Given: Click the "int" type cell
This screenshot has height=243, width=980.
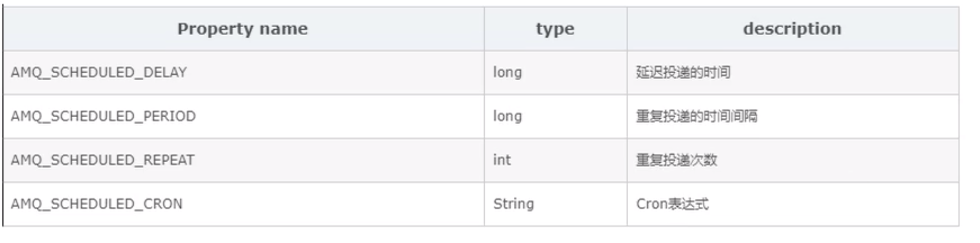Looking at the screenshot, I should [x=502, y=160].
